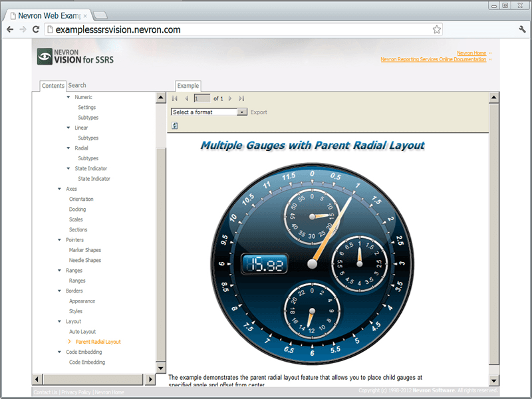Bookmark the page with the star icon

(437, 29)
